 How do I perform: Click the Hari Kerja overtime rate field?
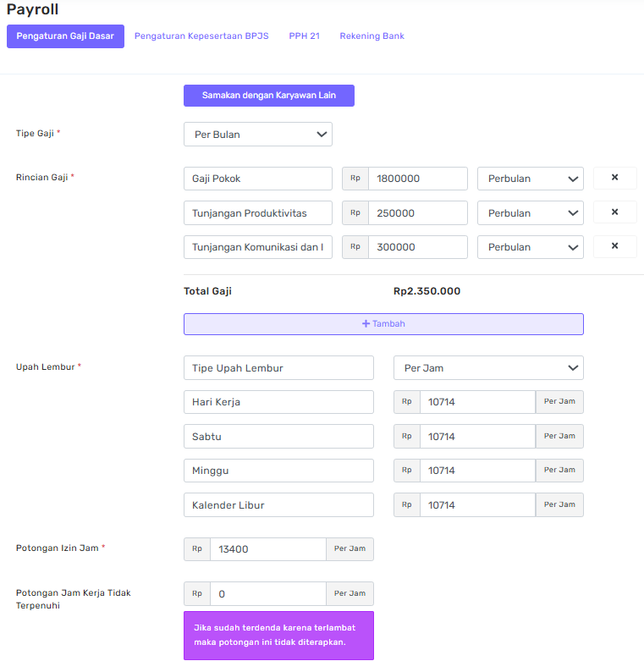click(x=476, y=402)
